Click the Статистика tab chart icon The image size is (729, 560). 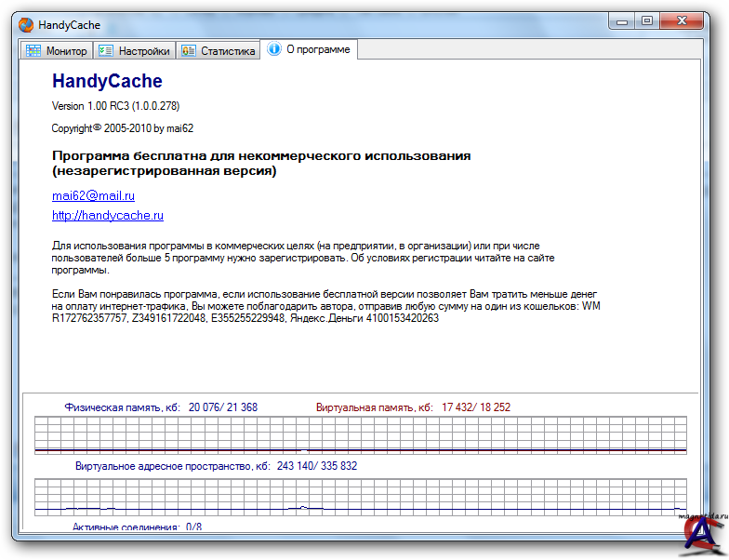[x=189, y=51]
